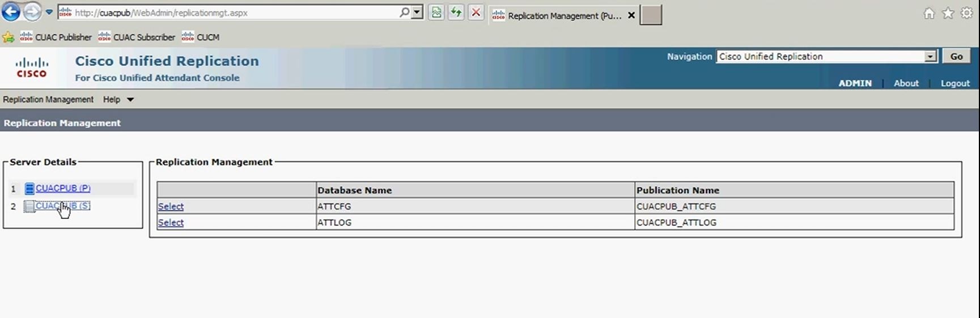This screenshot has width=980, height=318.
Task: Click the browser Home icon
Action: 929,14
